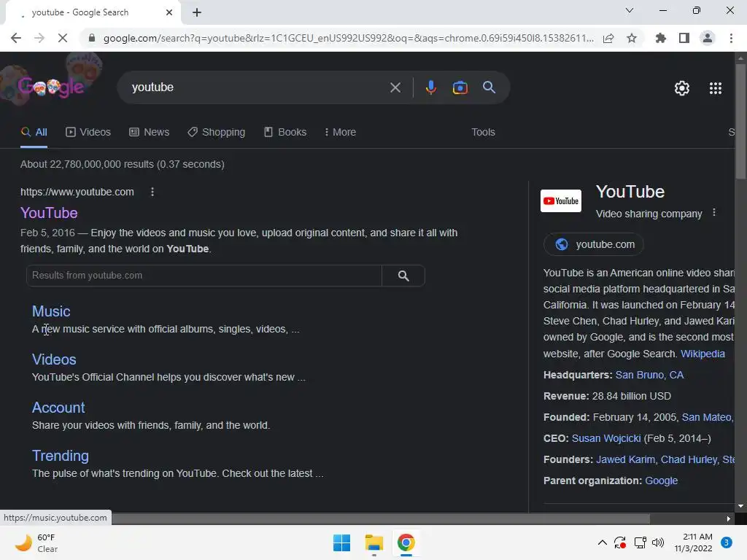Click the lock icon in address bar
Screen dimensions: 747x560
[92, 38]
